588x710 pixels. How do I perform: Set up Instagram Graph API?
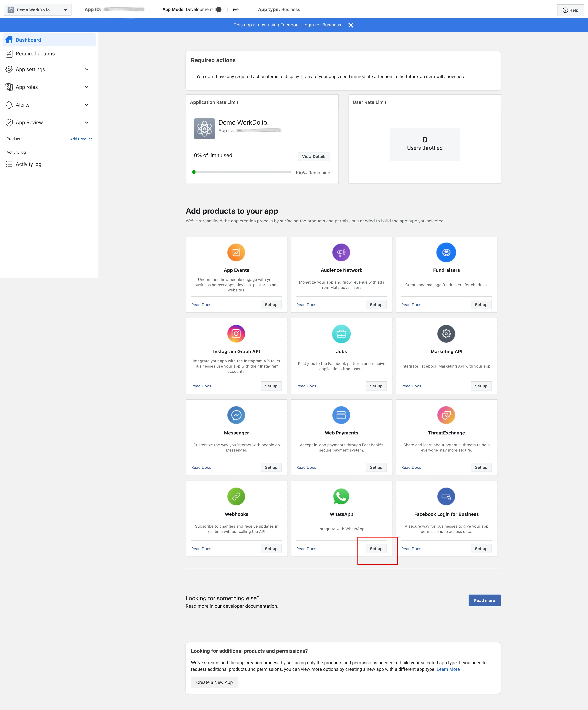pyautogui.click(x=271, y=386)
